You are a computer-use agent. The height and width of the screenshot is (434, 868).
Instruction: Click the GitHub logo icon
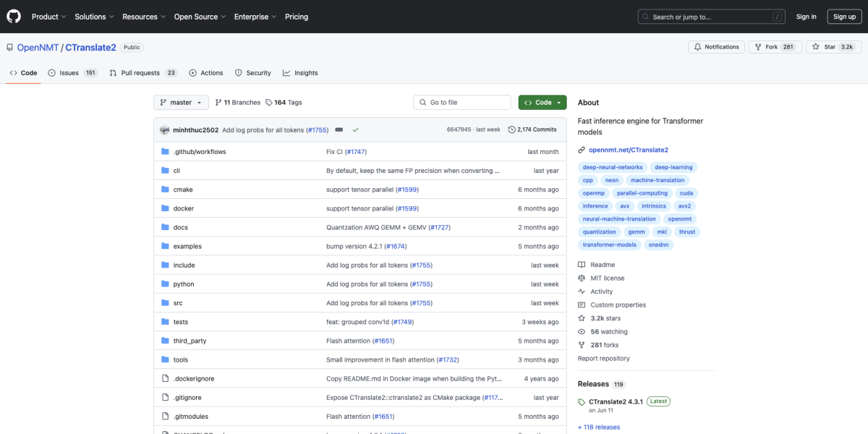point(14,17)
